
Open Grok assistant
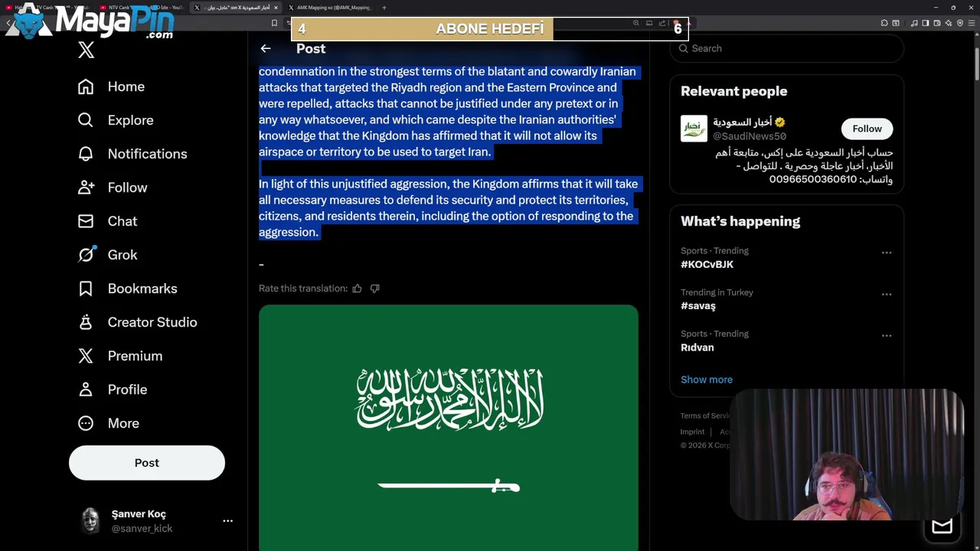(107, 255)
